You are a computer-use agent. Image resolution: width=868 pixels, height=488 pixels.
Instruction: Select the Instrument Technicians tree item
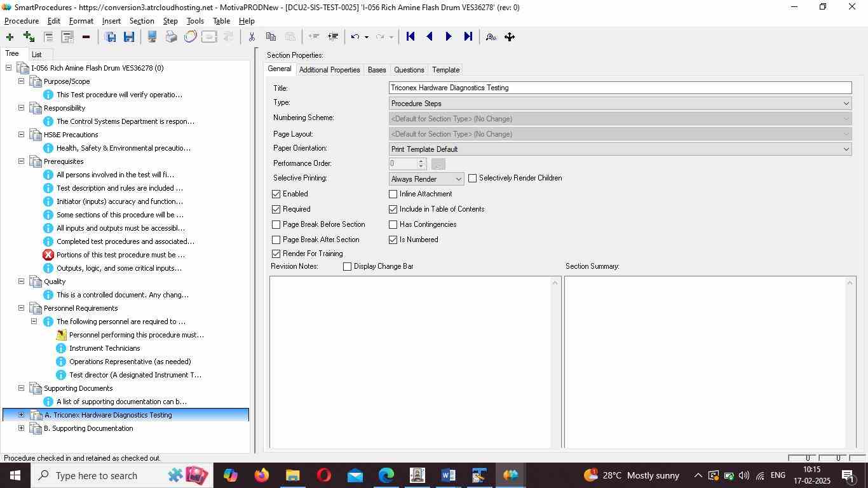tap(104, 348)
